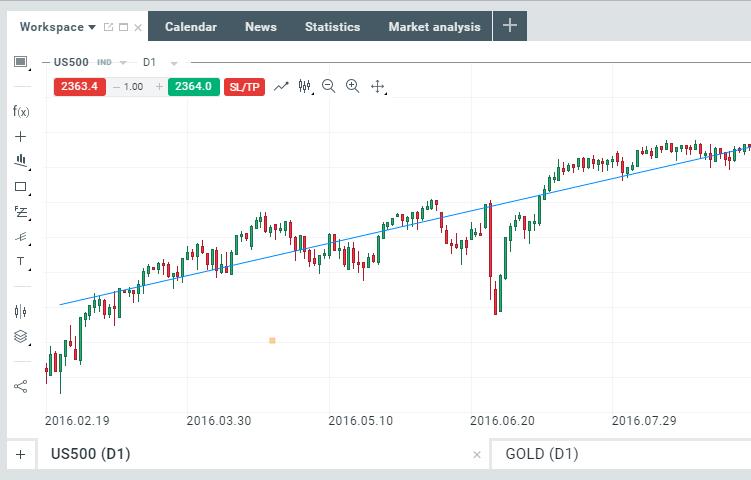Select the rectangle shape drawing tool
Image resolution: width=751 pixels, height=480 pixels.
coord(21,186)
